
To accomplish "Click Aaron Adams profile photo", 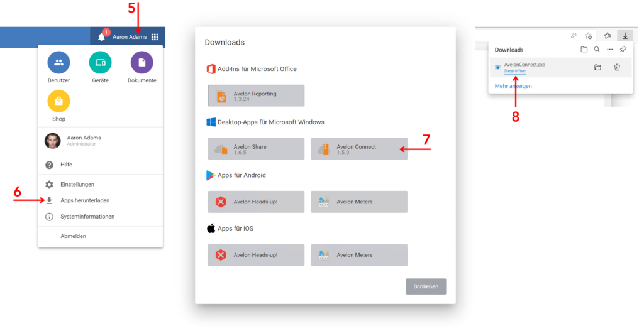I will pyautogui.click(x=53, y=141).
